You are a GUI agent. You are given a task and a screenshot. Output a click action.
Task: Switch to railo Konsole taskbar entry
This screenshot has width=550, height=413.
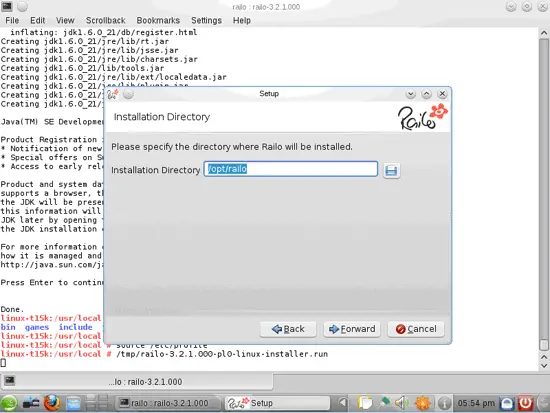pyautogui.click(x=168, y=403)
